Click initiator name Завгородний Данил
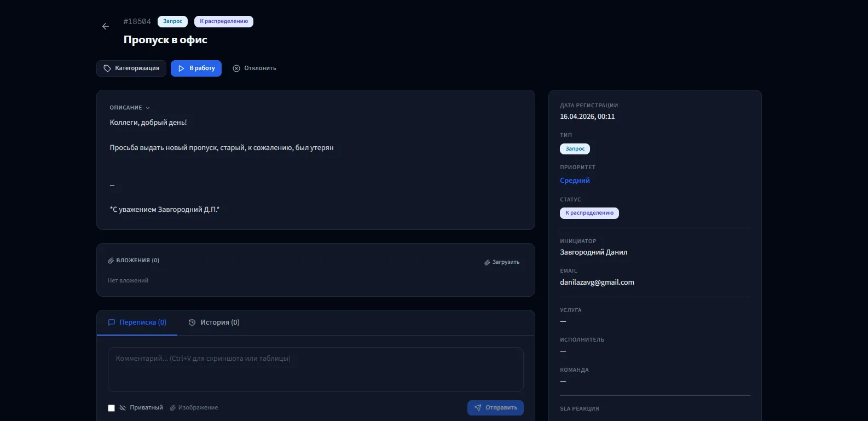This screenshot has width=868, height=421. (x=593, y=252)
